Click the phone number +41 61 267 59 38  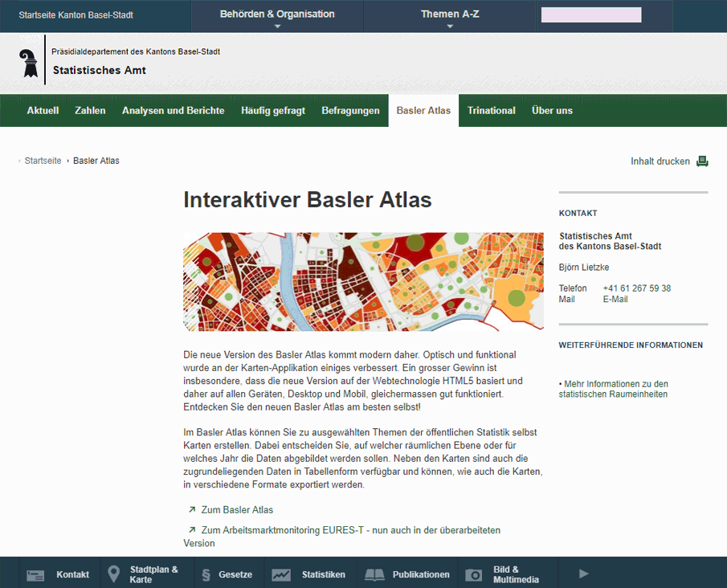(x=636, y=288)
